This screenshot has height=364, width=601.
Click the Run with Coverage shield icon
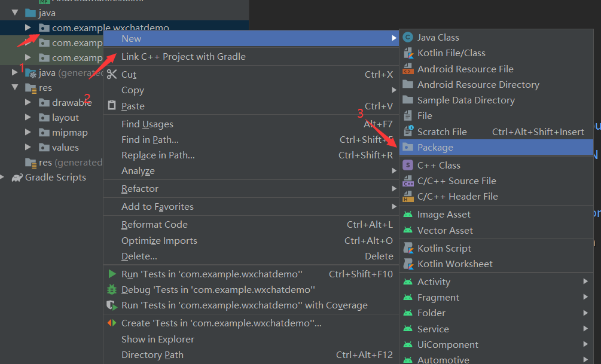[x=112, y=305]
